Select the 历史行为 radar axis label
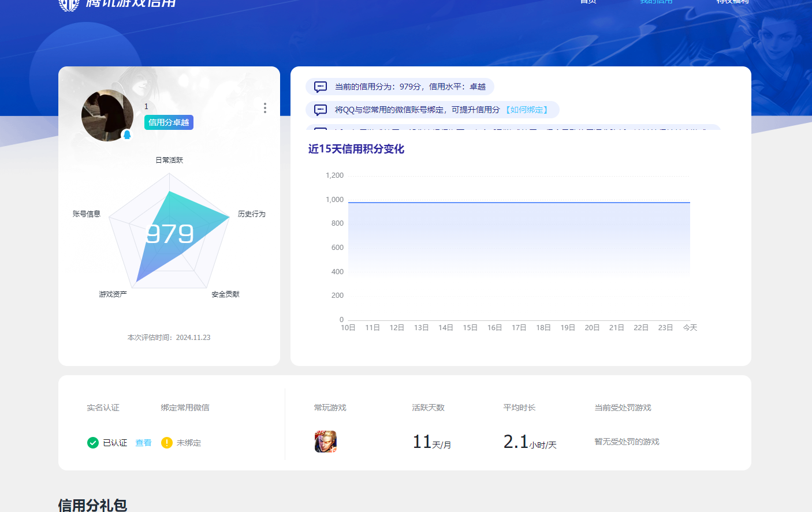This screenshot has height=512, width=812. 252,214
